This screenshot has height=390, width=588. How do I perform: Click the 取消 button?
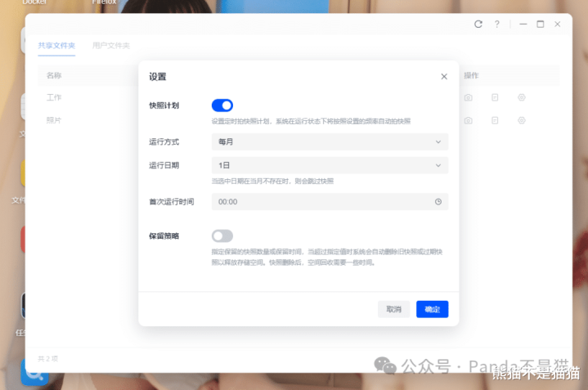(x=393, y=309)
